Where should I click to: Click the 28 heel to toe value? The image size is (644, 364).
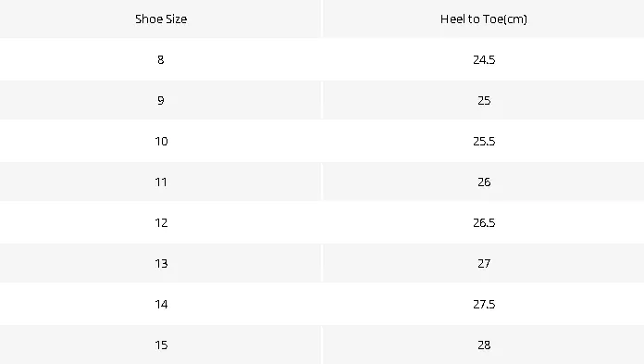484,345
